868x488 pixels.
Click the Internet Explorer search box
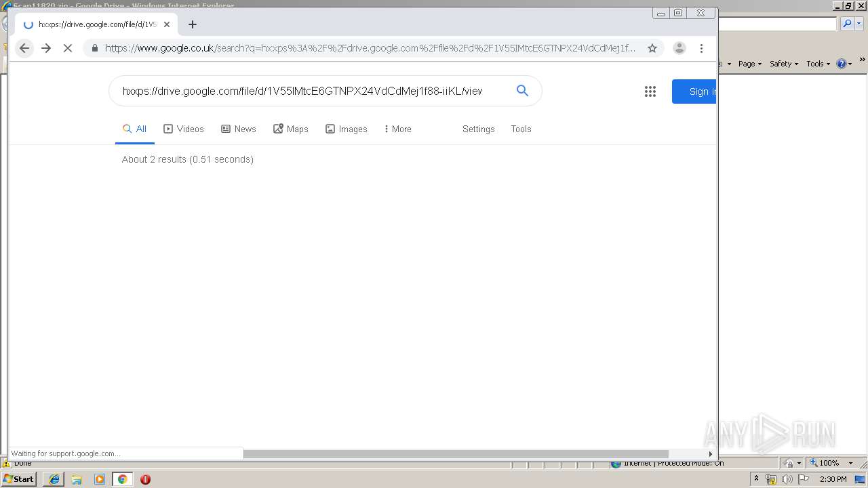click(x=778, y=24)
